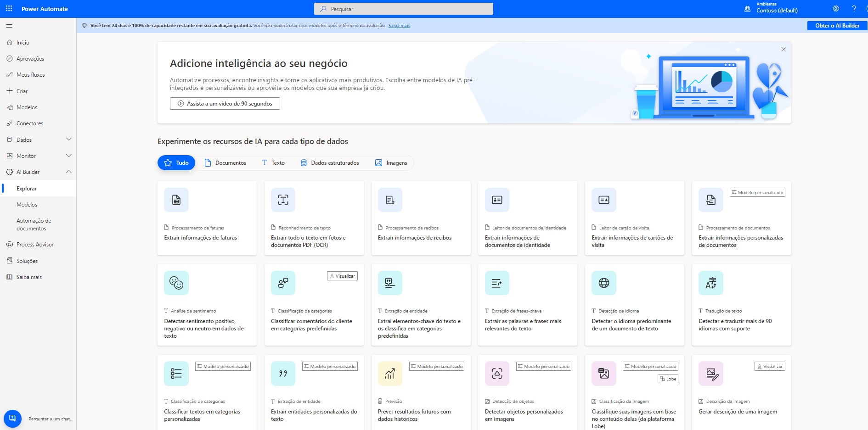The image size is (868, 430).
Task: Select the Dados estruturados filter tab
Action: [330, 163]
